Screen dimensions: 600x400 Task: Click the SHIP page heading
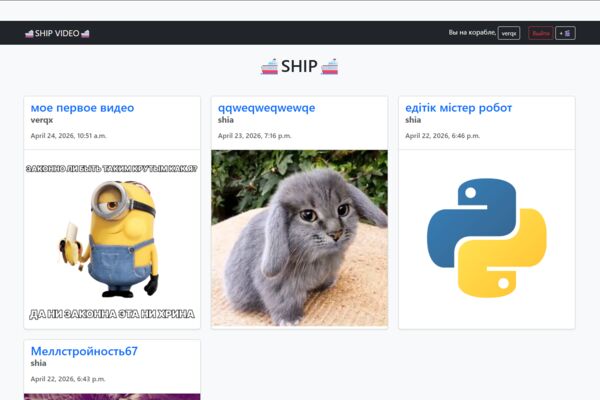click(299, 67)
